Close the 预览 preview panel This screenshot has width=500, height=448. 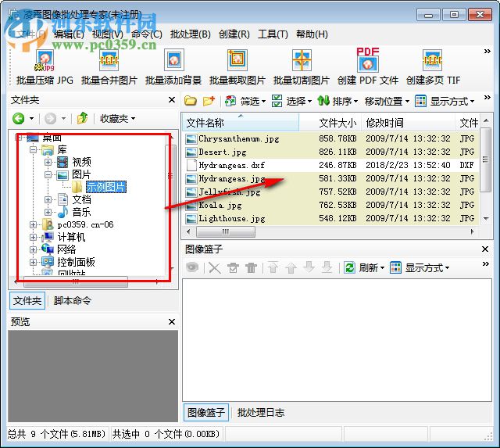tap(172, 321)
